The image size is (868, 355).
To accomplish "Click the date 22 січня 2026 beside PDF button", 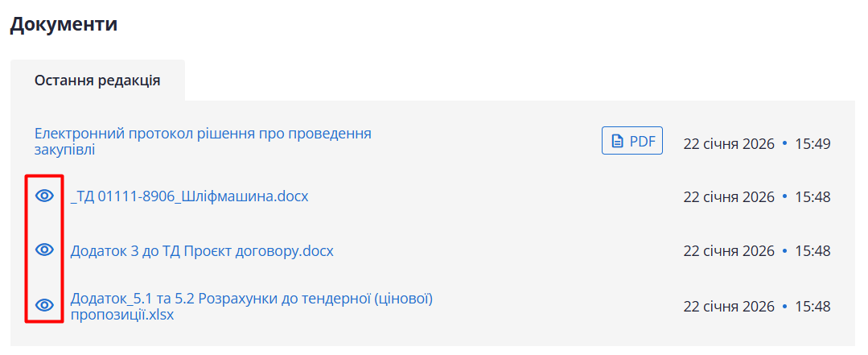I will 729,144.
